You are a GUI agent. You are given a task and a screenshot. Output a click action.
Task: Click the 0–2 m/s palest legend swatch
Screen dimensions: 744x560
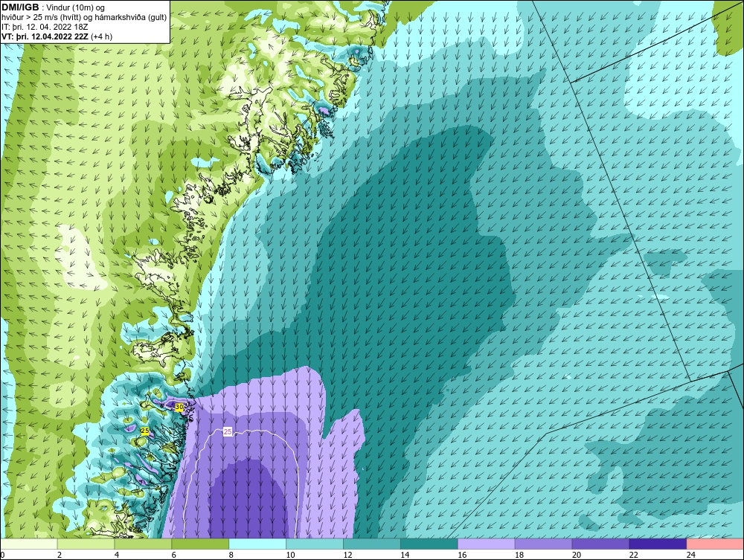tap(29, 544)
